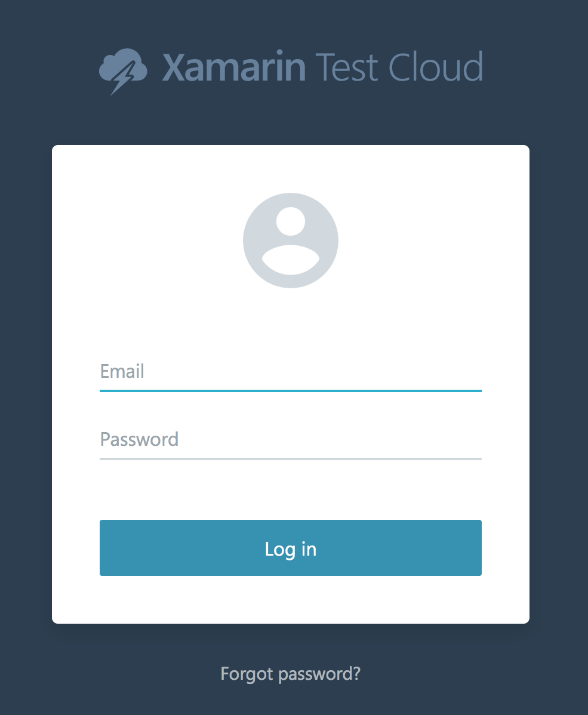Click the Password placeholder label
This screenshot has height=715, width=588.
tap(139, 440)
